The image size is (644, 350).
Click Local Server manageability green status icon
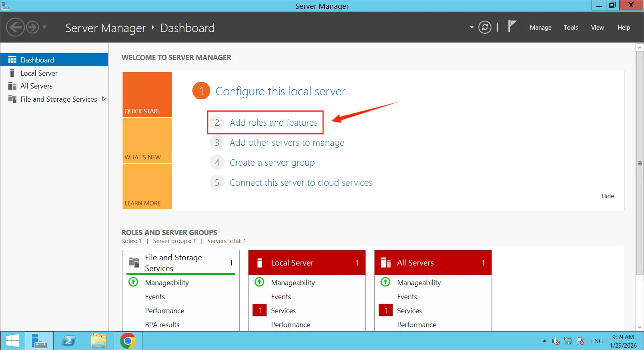coord(259,282)
